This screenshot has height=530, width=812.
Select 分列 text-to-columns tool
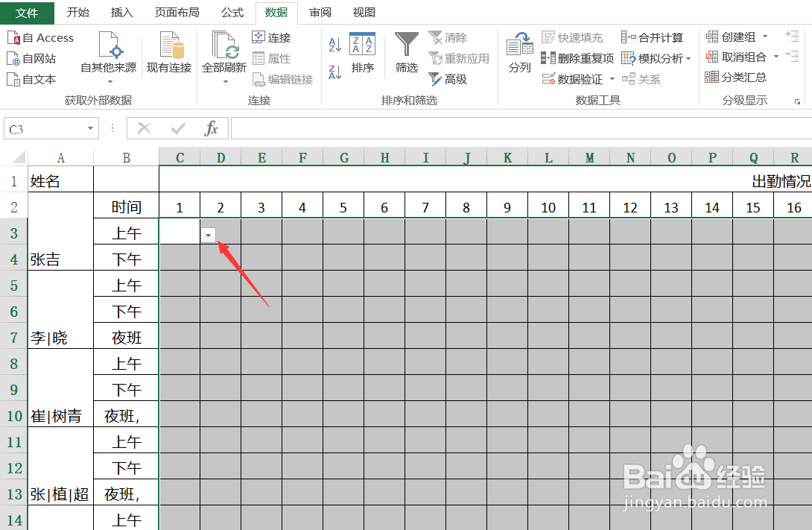tap(519, 56)
